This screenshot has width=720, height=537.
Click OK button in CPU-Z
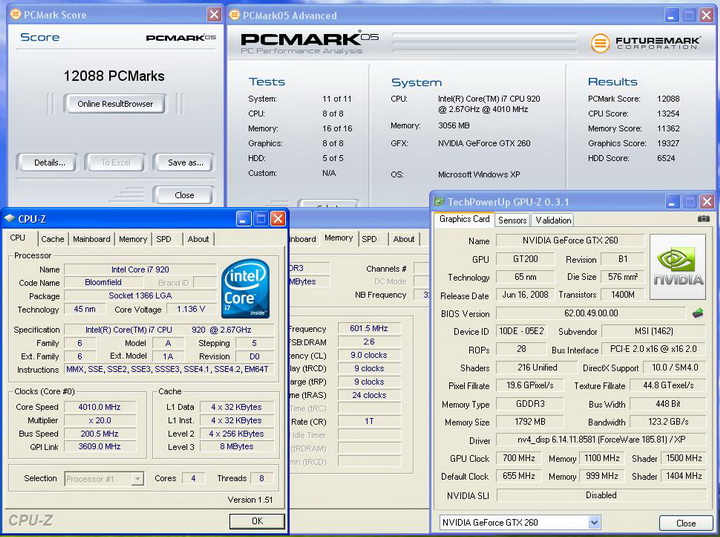click(257, 521)
